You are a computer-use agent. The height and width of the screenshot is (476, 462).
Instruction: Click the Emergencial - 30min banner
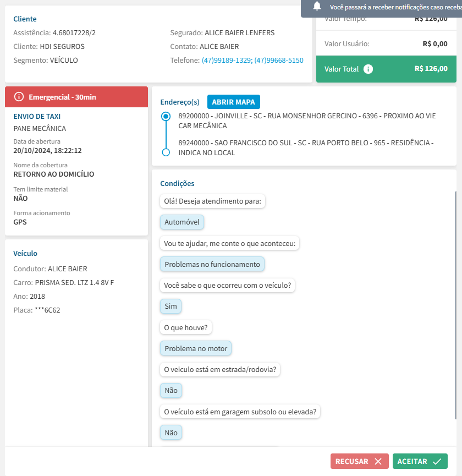76,97
